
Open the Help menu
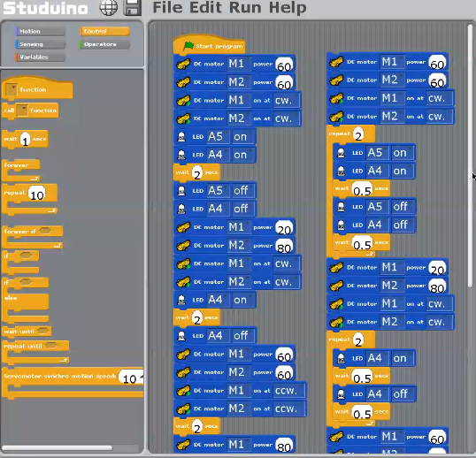pyautogui.click(x=288, y=8)
